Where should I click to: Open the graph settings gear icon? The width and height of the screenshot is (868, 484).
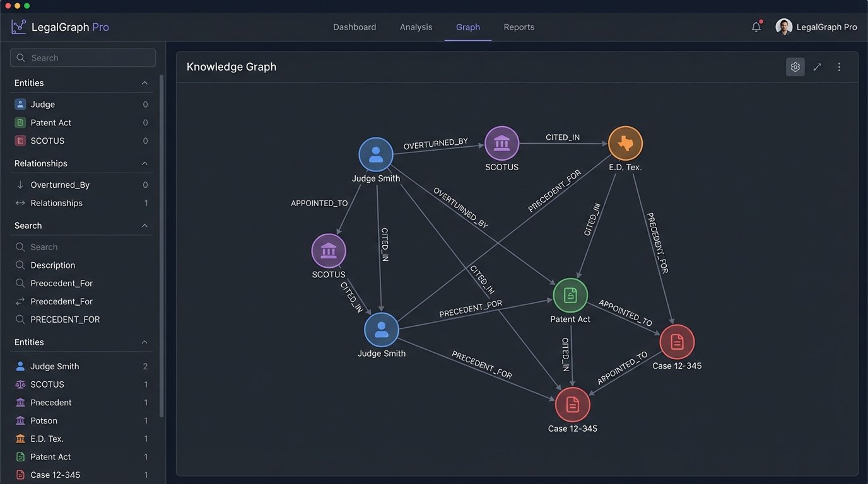coord(795,67)
